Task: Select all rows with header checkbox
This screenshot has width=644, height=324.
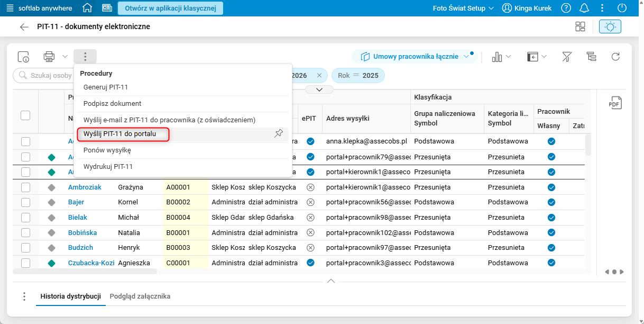Action: 25,115
